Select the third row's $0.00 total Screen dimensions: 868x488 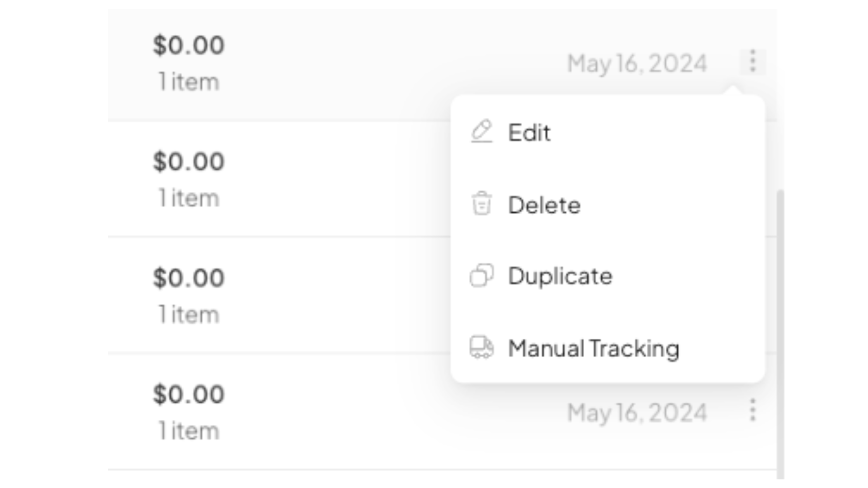[x=188, y=278]
